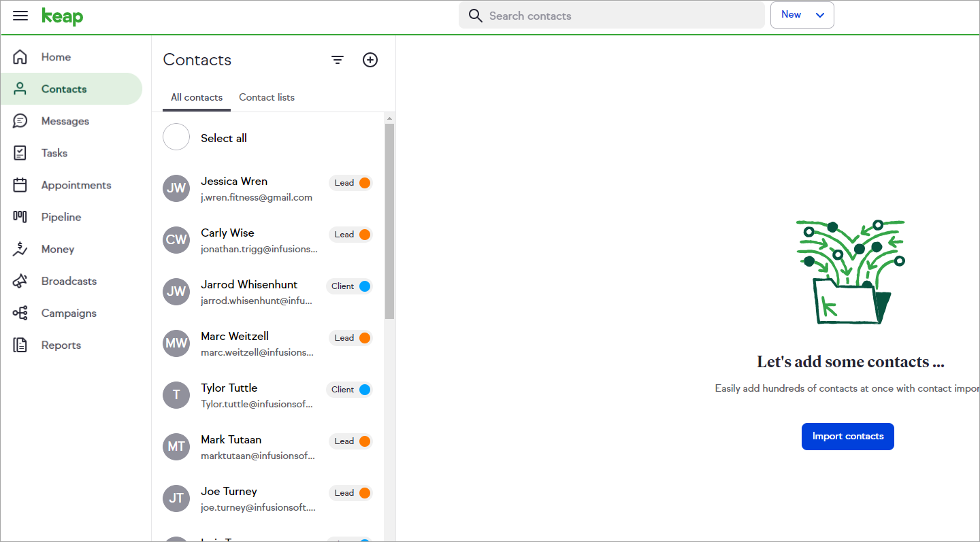This screenshot has width=980, height=542.
Task: Click the Contacts panel heading
Action: click(197, 60)
